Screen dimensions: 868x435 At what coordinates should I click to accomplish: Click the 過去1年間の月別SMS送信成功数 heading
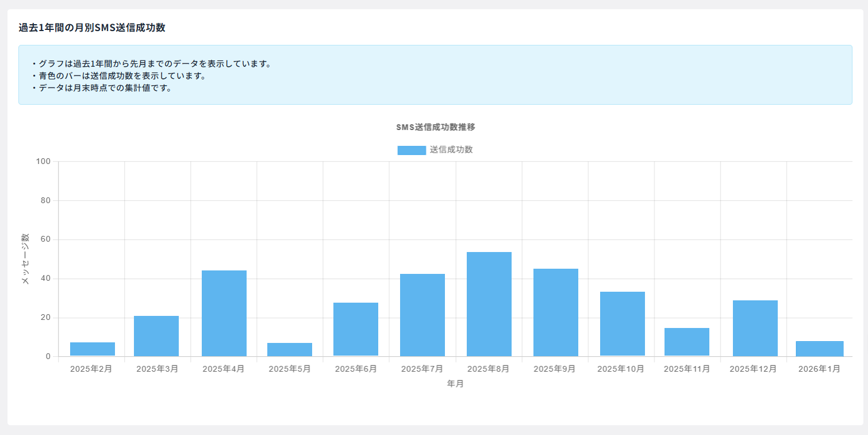point(92,28)
